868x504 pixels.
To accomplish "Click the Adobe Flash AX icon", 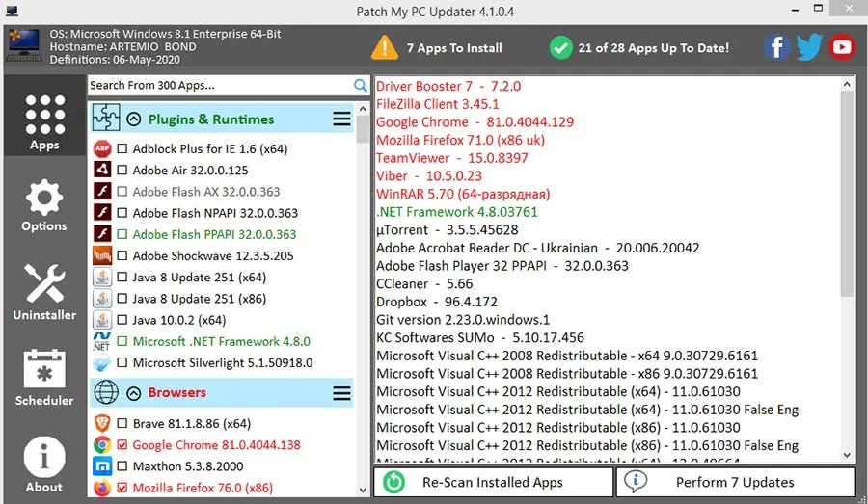I will click(x=102, y=192).
